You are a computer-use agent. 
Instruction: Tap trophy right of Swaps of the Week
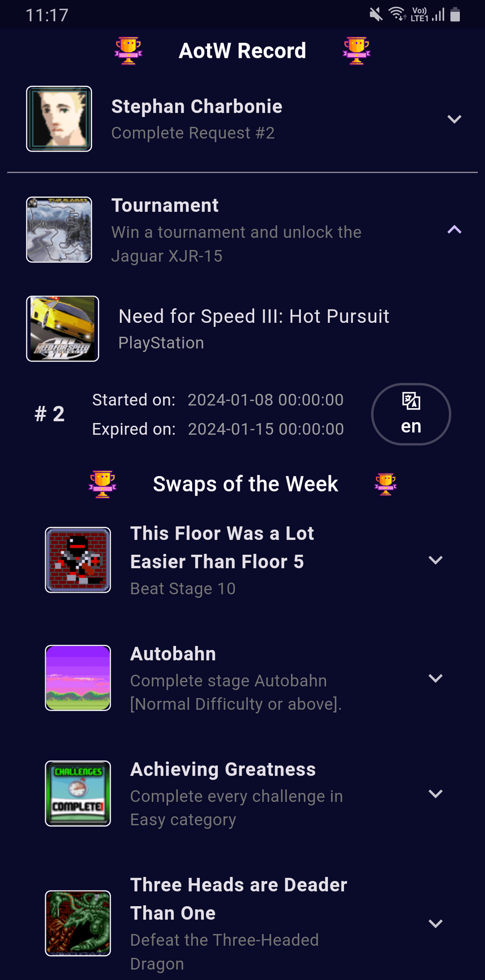tap(386, 484)
